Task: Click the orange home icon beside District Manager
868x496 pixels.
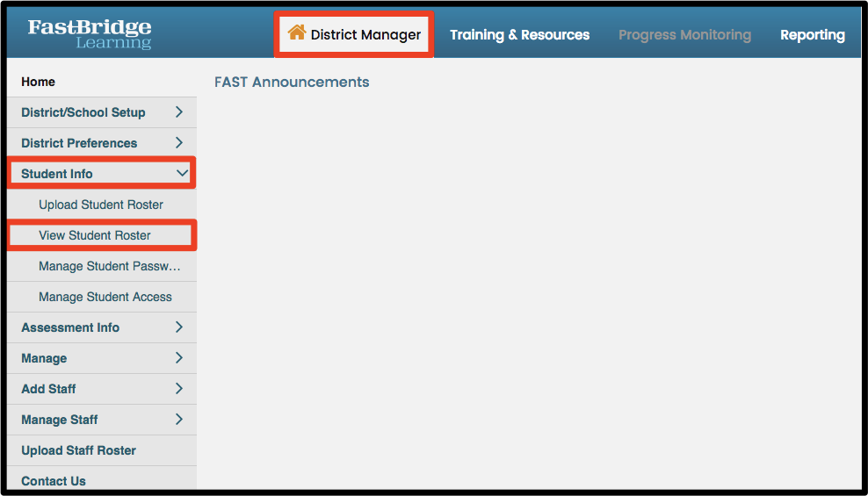Action: [297, 32]
